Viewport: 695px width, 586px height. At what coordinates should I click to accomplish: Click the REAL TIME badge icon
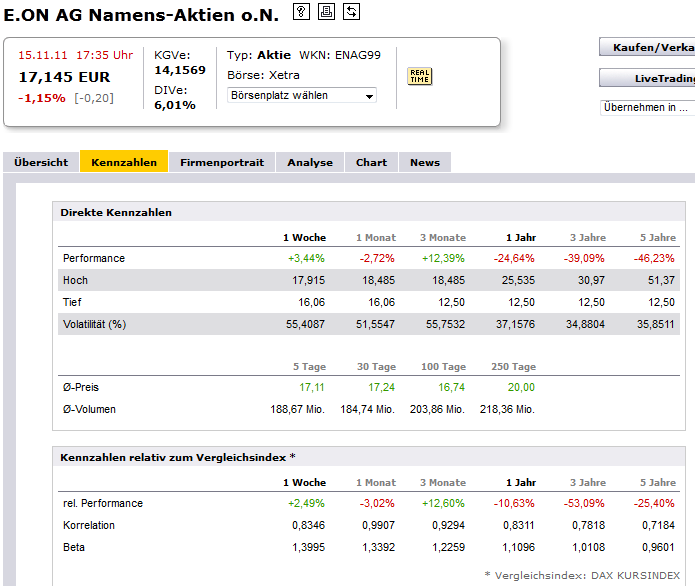[x=419, y=76]
